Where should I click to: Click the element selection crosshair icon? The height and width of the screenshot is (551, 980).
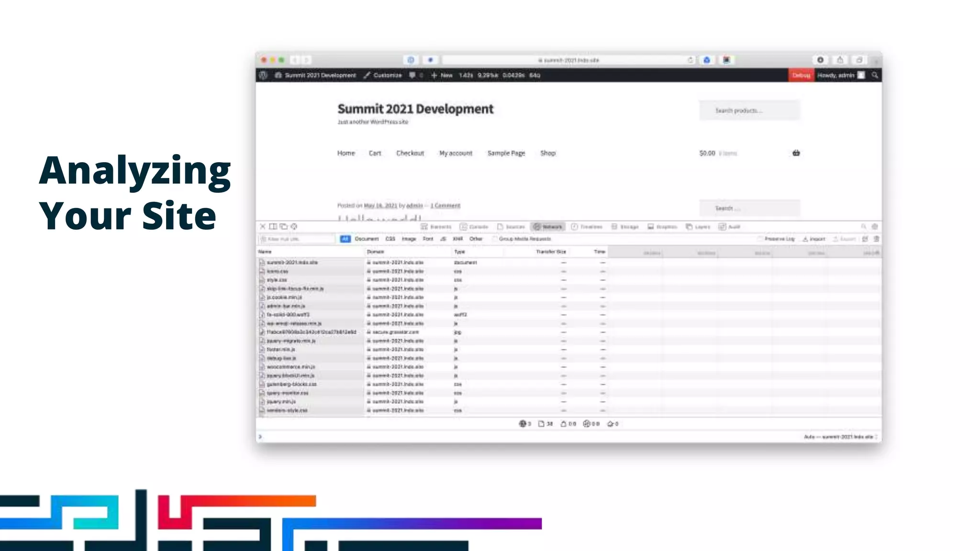[294, 226]
